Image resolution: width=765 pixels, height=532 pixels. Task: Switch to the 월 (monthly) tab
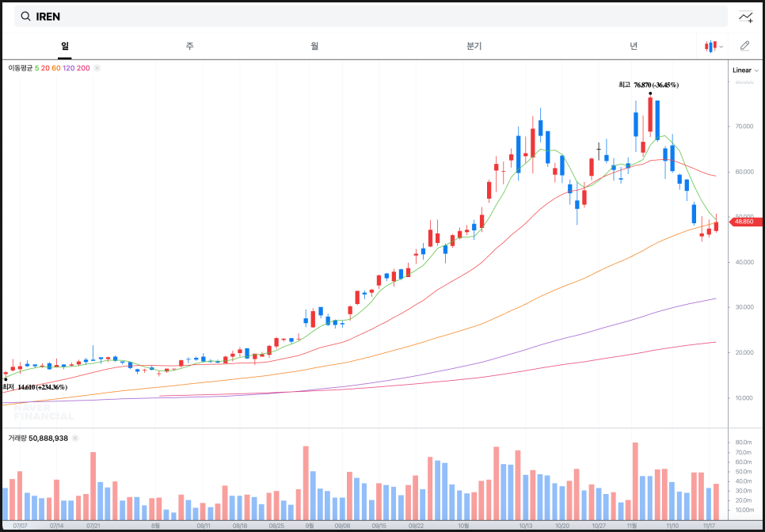click(x=315, y=46)
